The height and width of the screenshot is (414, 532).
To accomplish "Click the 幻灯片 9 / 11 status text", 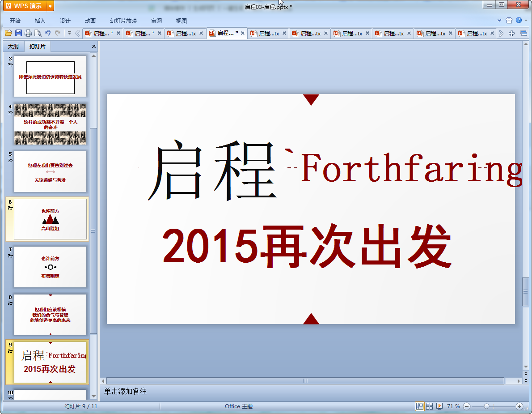I will 81,406.
